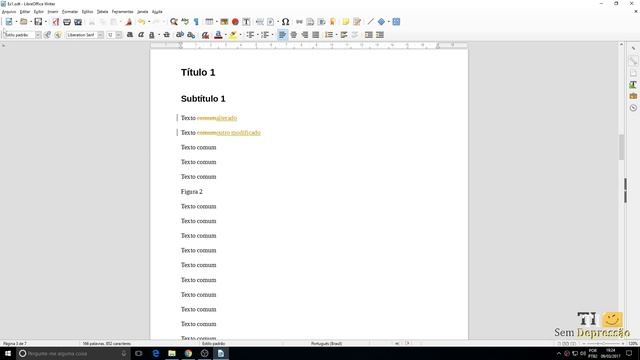Toggle Bold formatting
Viewport: 640px width, 360px height.
pos(130,35)
